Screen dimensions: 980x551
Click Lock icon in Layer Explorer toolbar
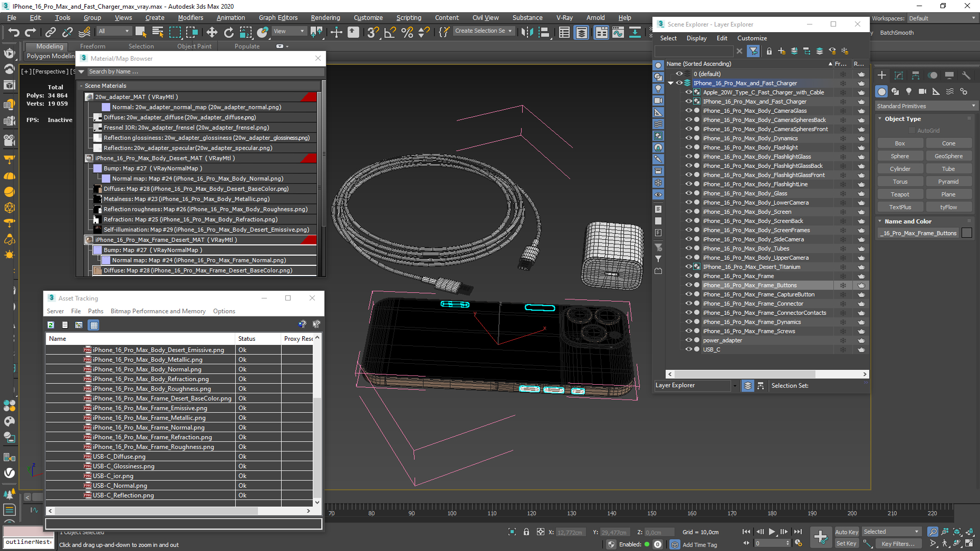769,51
